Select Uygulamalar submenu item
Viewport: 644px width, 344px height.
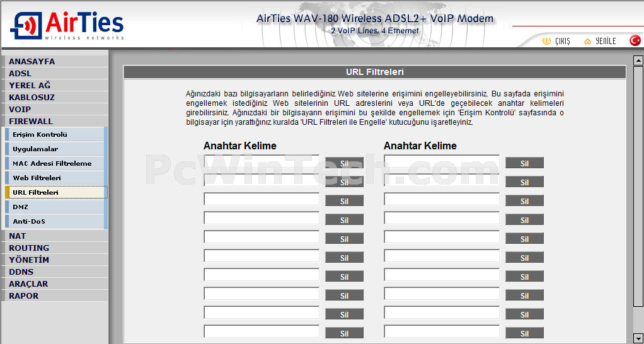pos(56,149)
